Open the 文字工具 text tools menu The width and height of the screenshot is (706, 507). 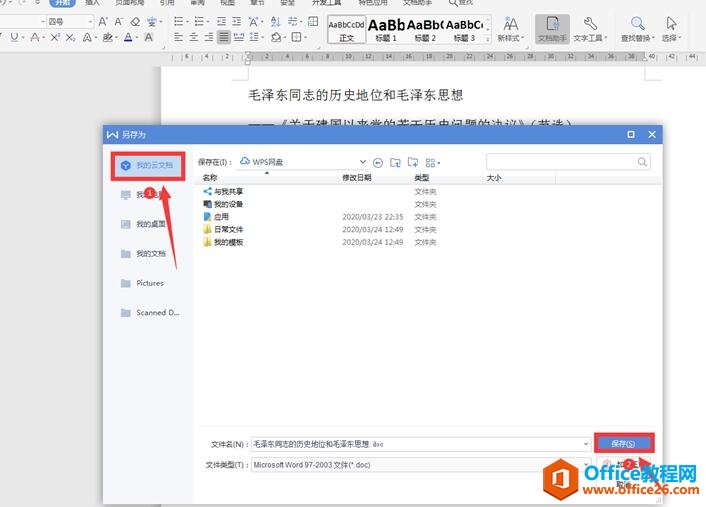[590, 28]
